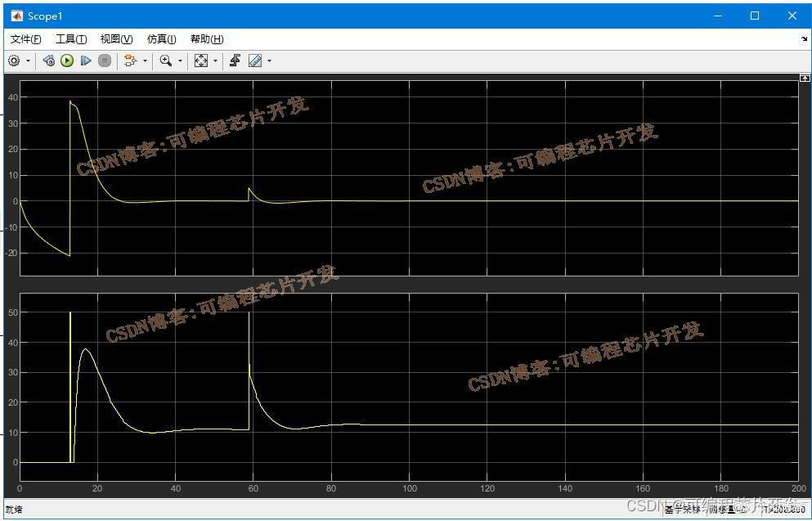Select the zoom magnifier tool

point(166,61)
